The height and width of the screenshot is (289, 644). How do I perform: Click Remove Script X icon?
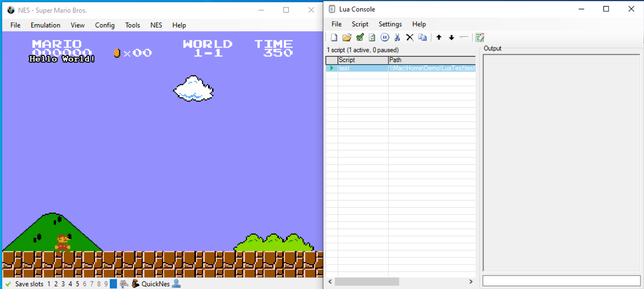pos(410,37)
